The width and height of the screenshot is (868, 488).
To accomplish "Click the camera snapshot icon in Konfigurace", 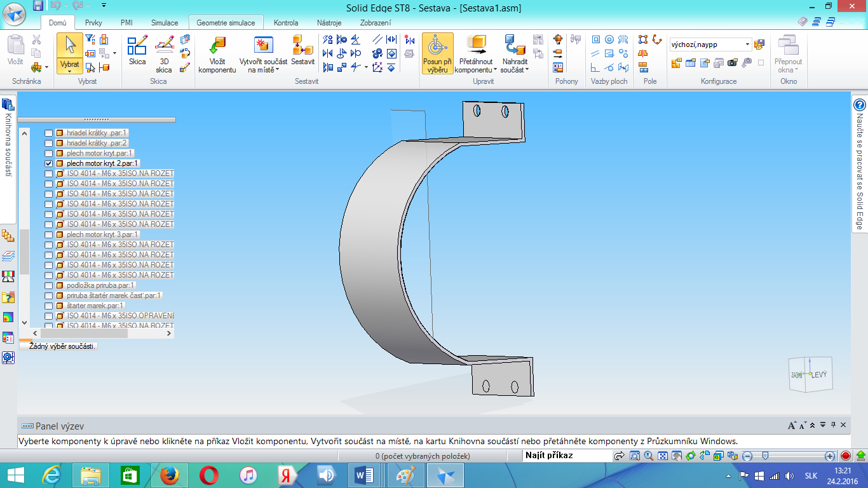I will click(733, 62).
